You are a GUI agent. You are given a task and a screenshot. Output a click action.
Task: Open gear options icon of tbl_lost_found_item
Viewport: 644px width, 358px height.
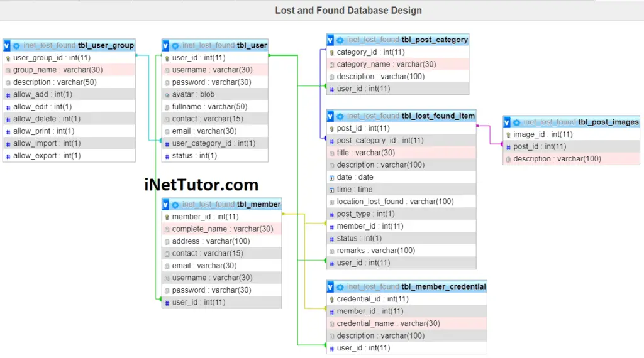coord(340,116)
